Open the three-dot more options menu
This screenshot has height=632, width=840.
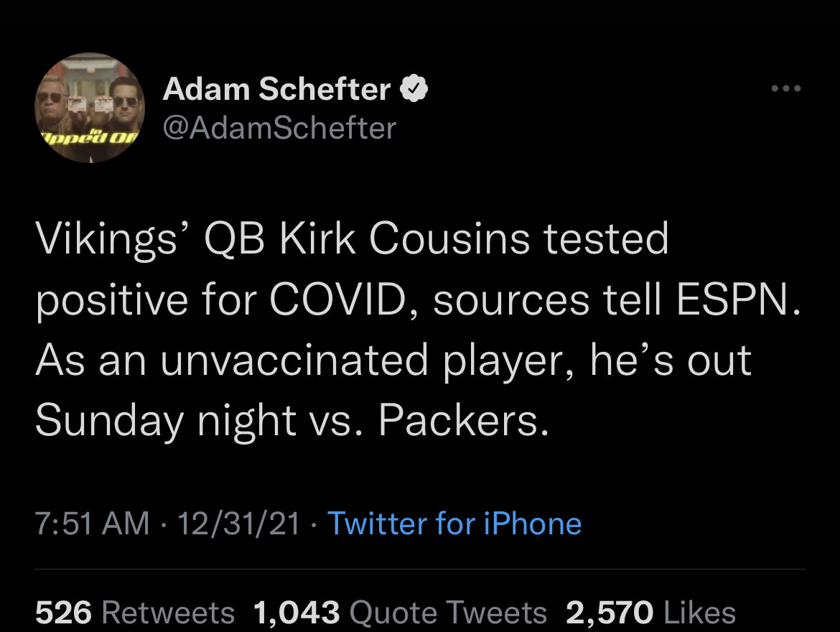click(786, 88)
